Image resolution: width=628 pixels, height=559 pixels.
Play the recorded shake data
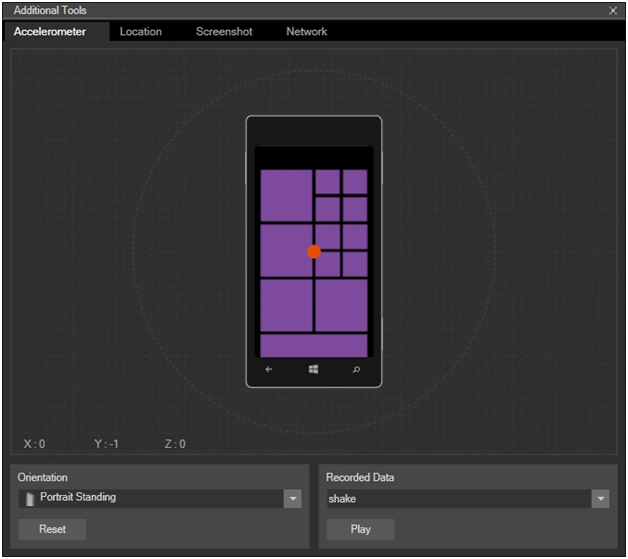(360, 529)
